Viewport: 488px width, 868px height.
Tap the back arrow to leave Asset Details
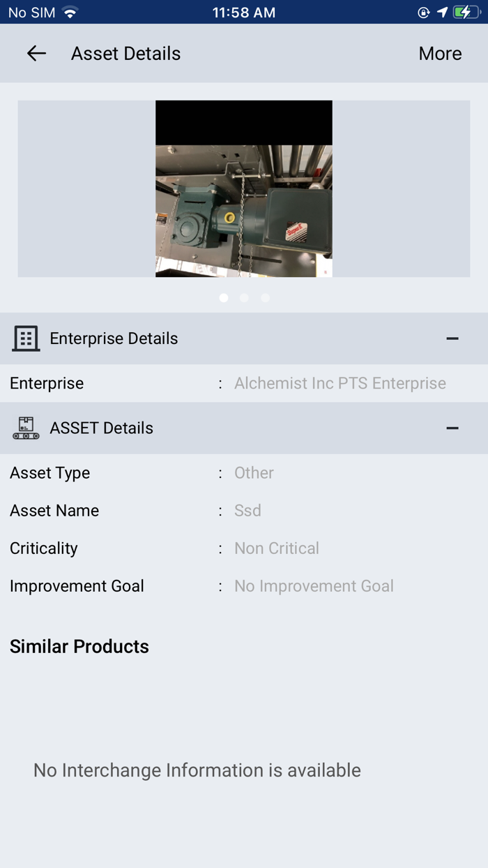(36, 53)
